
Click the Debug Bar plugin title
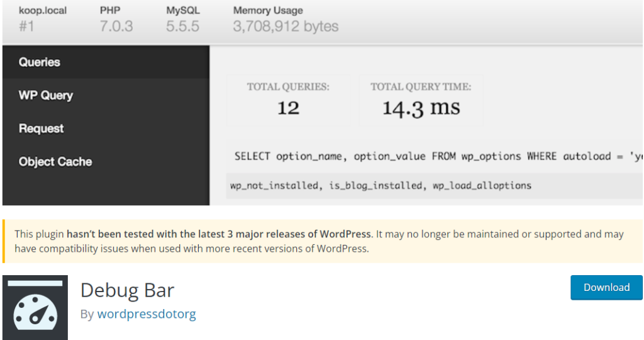(x=128, y=290)
